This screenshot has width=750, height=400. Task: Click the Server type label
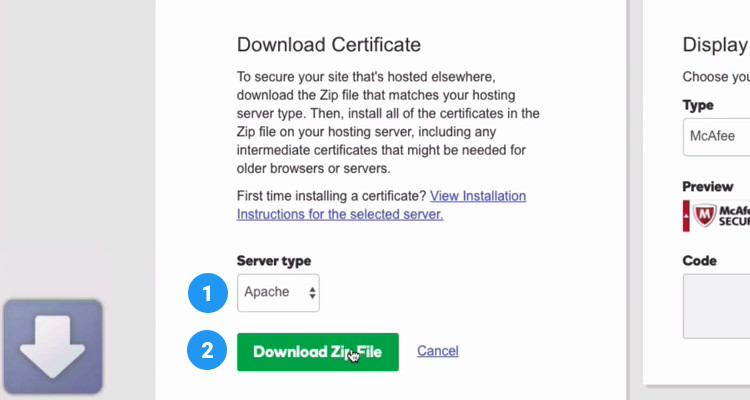(x=274, y=261)
